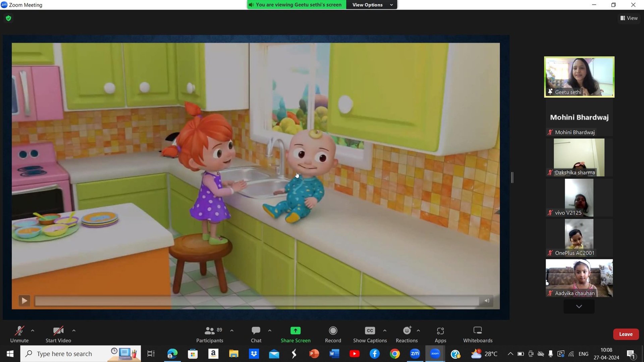Click the video progress seek bar
This screenshot has height=362, width=644.
(257, 301)
